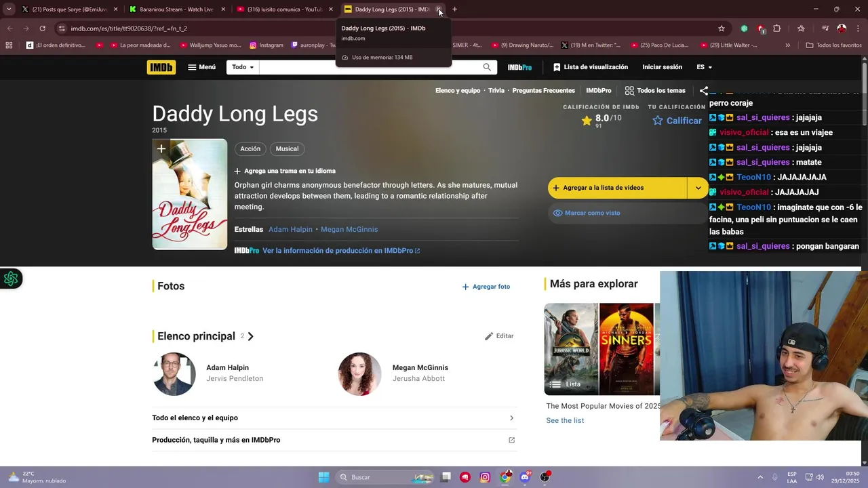Click Agrega una trama en tu idioma

285,171
